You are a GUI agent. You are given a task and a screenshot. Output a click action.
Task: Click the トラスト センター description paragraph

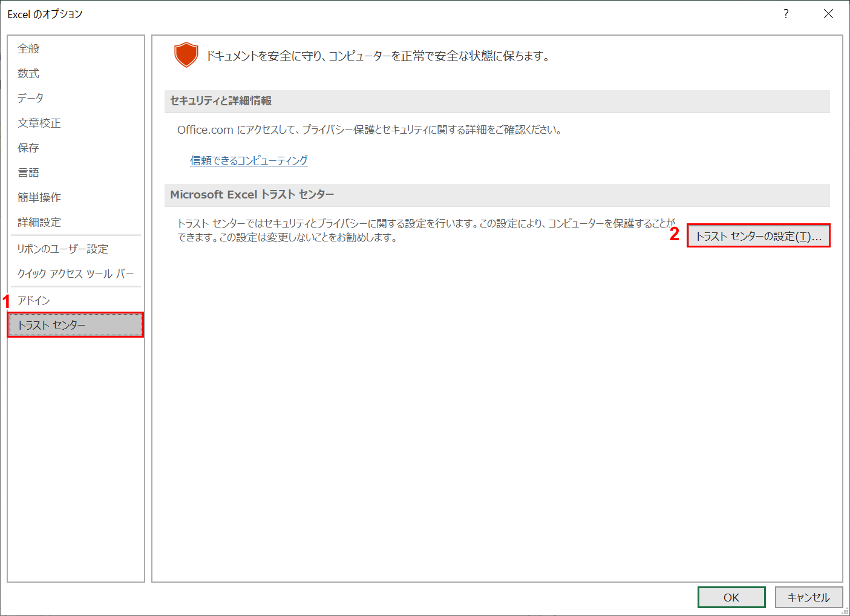(427, 231)
